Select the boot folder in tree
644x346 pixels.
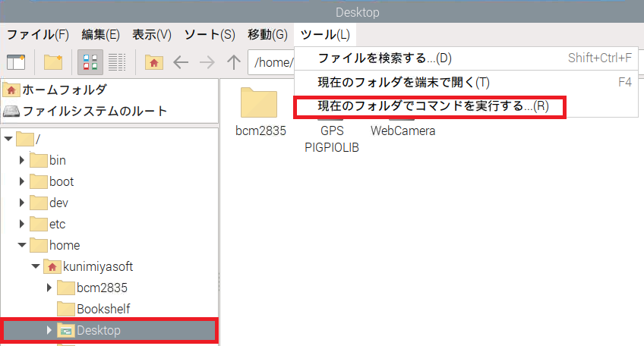pyautogui.click(x=62, y=182)
